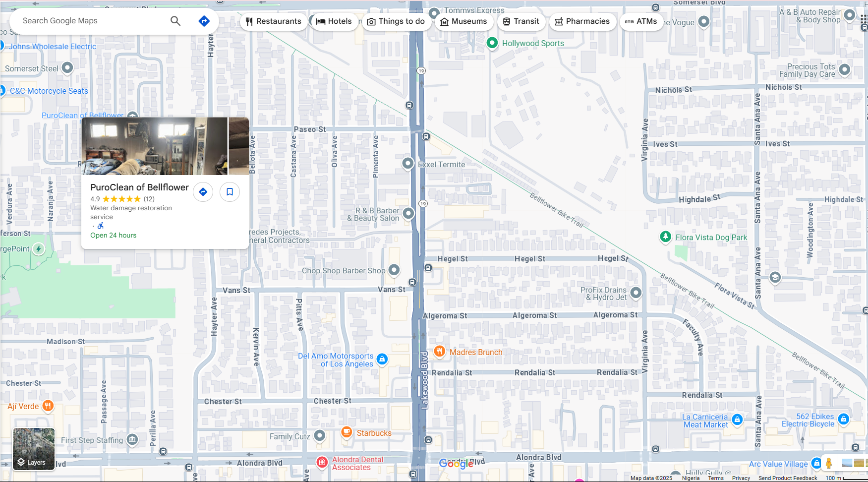This screenshot has height=482, width=868.
Task: Click Del Amo Motorsports shop pin
Action: coord(382,359)
